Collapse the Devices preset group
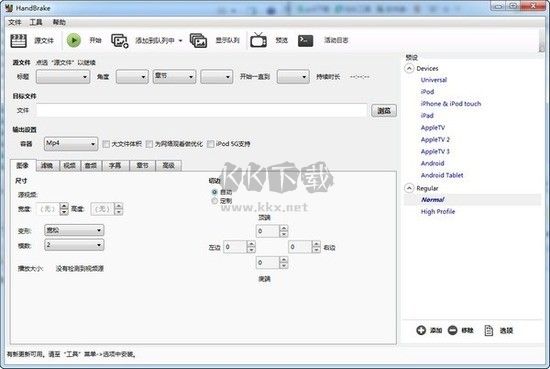550x369 pixels. point(409,68)
